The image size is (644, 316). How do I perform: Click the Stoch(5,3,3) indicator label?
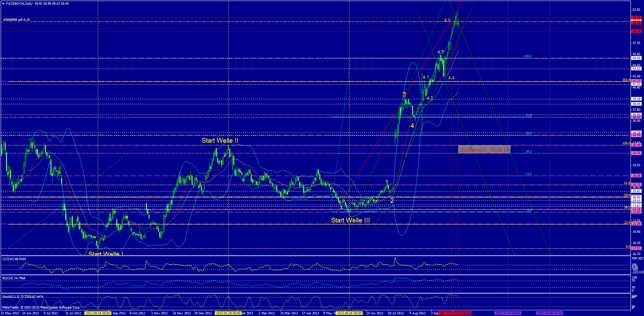23,297
